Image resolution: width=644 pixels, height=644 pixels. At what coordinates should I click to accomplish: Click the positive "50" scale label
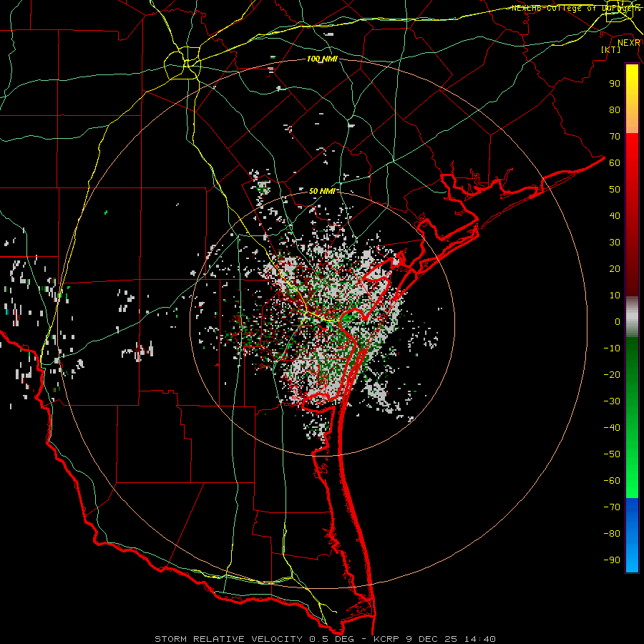(x=615, y=190)
